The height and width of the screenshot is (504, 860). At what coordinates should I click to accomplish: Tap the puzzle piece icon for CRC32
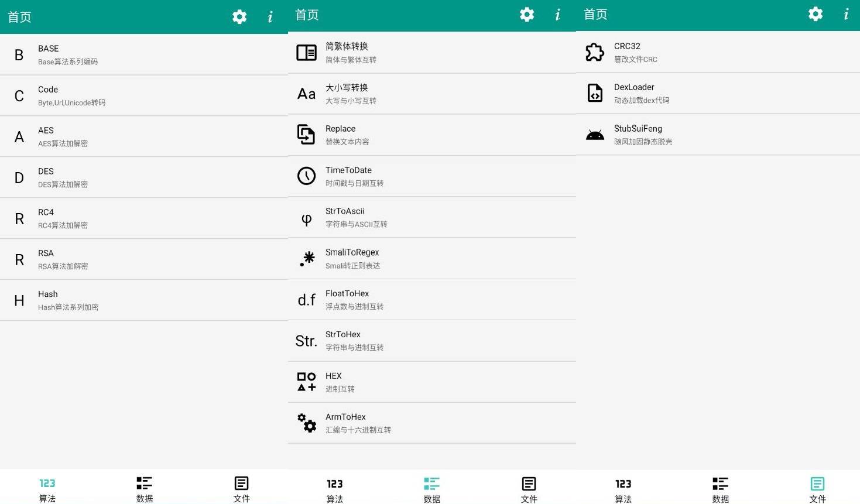[595, 52]
